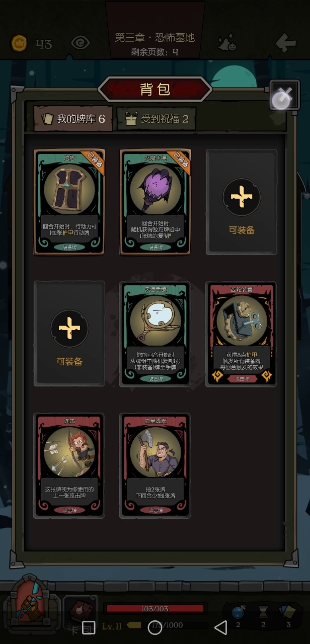Open the 受到祝福 tab
Viewport: 310px width, 644px height.
click(x=157, y=119)
